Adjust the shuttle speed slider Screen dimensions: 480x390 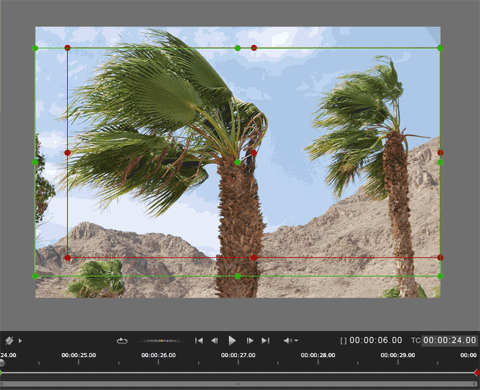pos(161,341)
